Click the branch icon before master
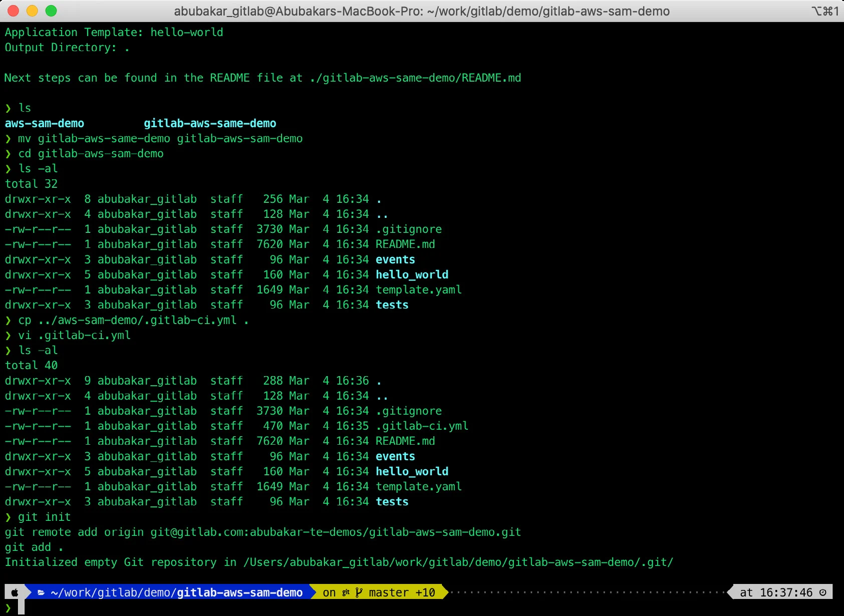 click(x=359, y=592)
